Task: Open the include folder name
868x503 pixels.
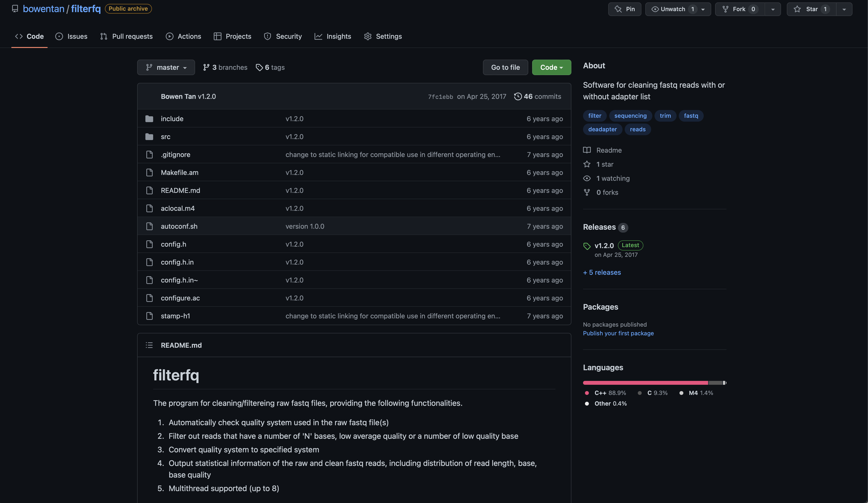Action: pyautogui.click(x=172, y=119)
